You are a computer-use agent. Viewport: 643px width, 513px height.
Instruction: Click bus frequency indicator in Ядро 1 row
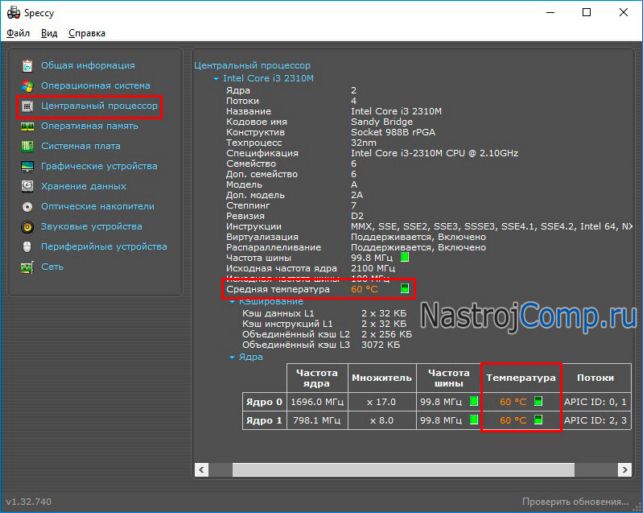pyautogui.click(x=474, y=420)
